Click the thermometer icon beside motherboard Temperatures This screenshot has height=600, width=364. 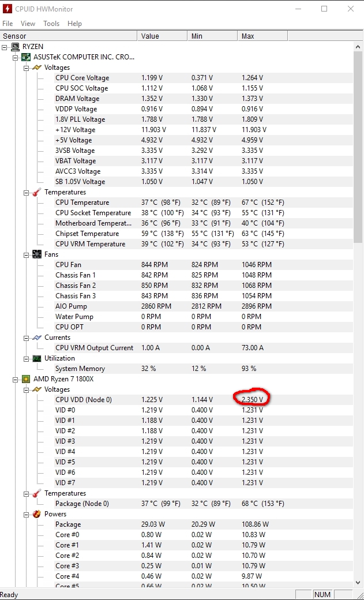(37, 192)
